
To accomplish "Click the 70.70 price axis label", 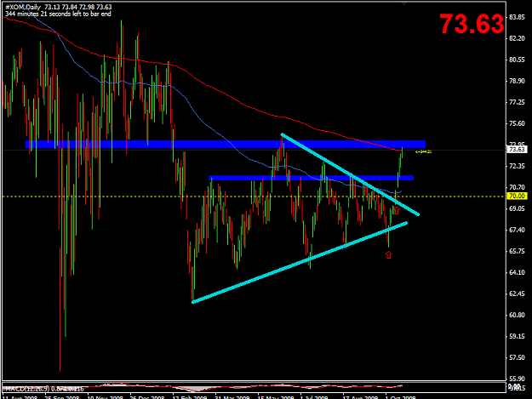I will (x=517, y=187).
